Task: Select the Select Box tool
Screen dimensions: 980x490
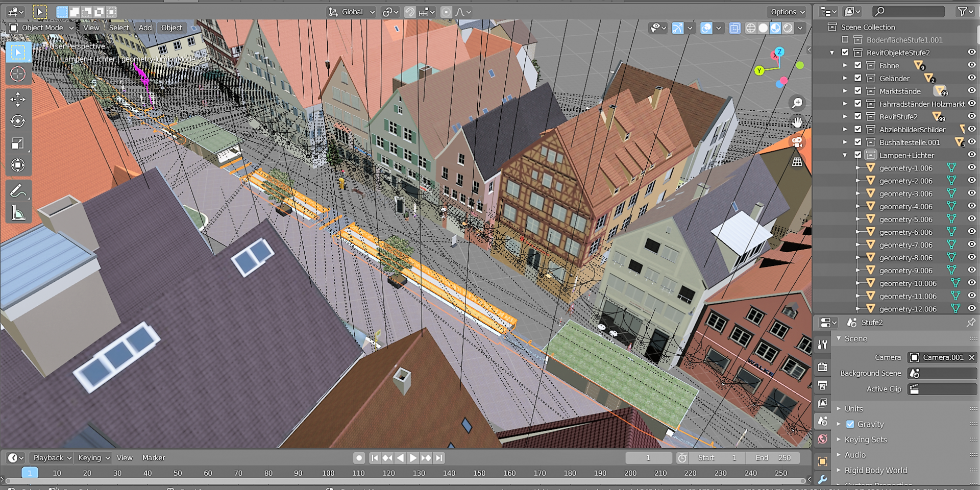Action: (18, 52)
